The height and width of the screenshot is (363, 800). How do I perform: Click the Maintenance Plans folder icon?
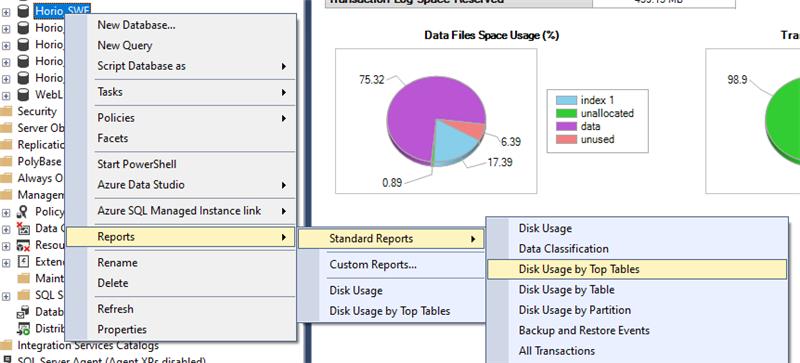tap(23, 278)
